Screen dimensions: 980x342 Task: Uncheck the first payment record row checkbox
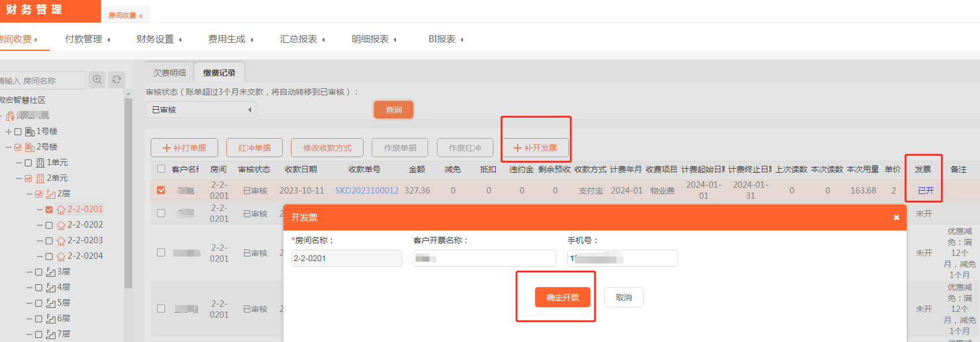click(x=161, y=190)
